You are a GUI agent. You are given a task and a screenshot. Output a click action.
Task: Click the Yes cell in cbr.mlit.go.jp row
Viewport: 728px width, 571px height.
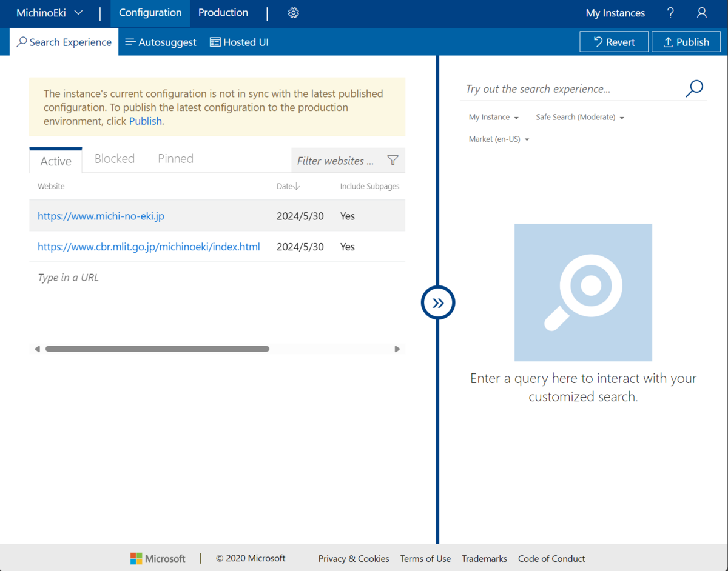coord(348,247)
